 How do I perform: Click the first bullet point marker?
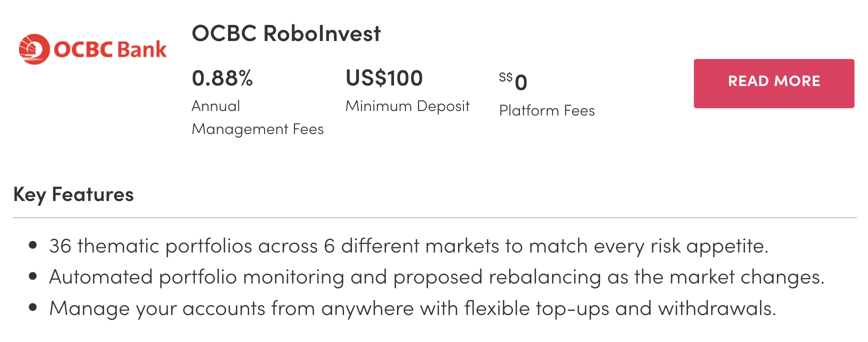click(x=33, y=245)
